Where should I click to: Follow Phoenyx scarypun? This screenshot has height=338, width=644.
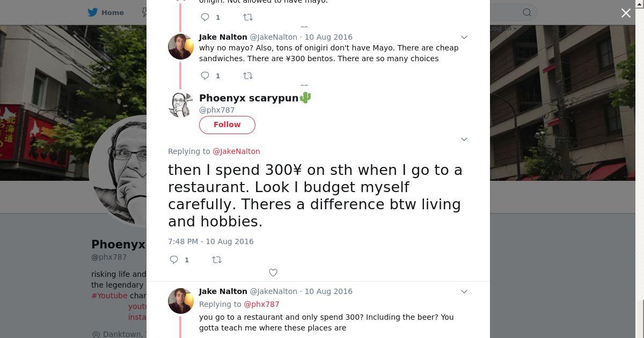[x=227, y=124]
